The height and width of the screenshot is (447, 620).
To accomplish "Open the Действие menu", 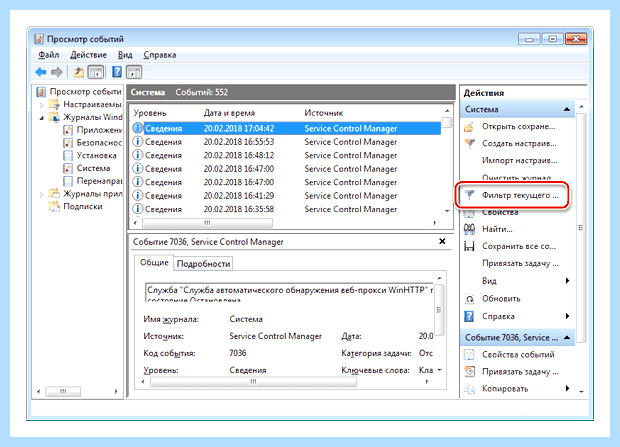I will (x=88, y=55).
